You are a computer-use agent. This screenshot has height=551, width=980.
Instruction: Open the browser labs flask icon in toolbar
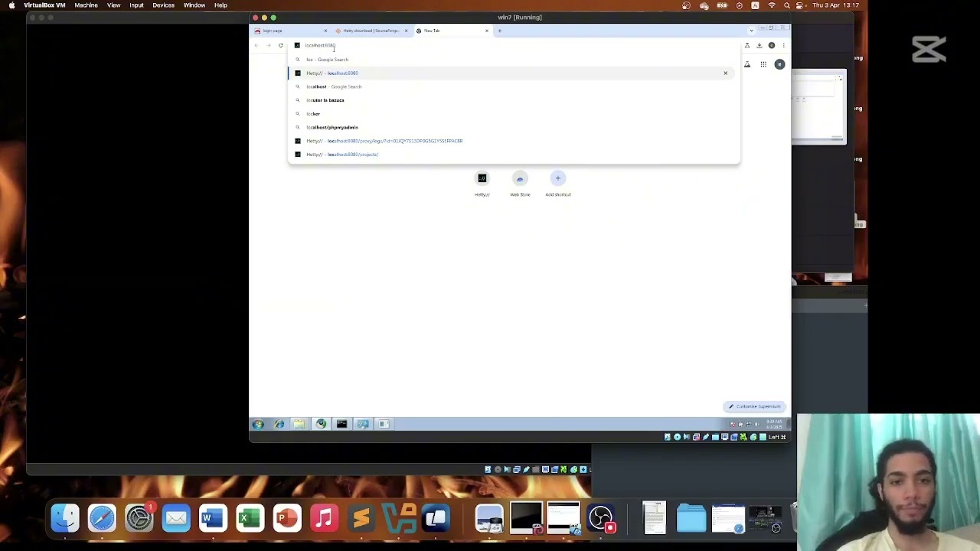tap(747, 45)
